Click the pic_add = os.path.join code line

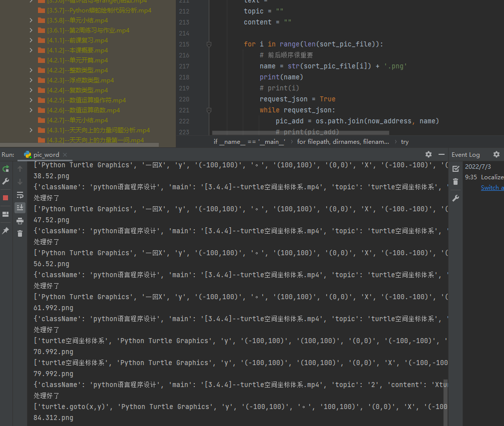point(357,121)
